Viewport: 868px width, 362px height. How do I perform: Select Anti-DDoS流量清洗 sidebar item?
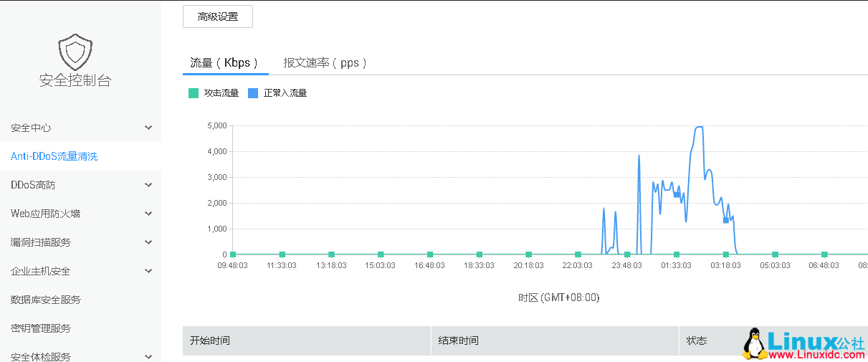80,156
